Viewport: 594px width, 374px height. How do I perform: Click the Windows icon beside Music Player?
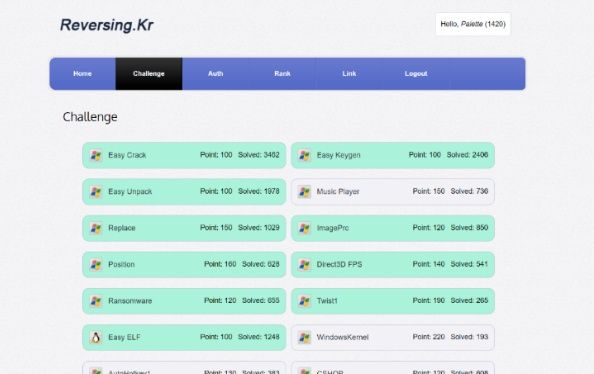coord(304,192)
